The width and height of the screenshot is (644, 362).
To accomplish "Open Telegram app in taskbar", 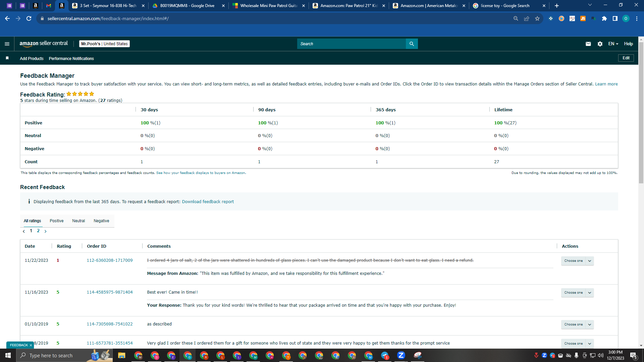I will 385,355.
